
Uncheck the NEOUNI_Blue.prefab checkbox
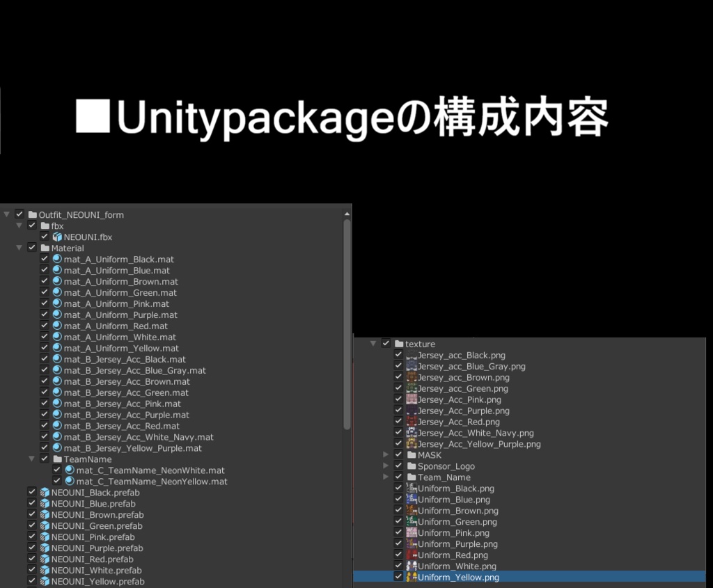click(x=32, y=503)
